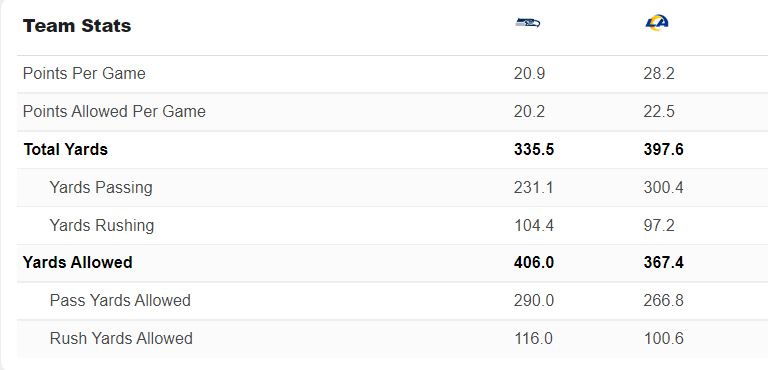Select the Yards Allowed row heading
The width and height of the screenshot is (772, 370).
(x=77, y=262)
